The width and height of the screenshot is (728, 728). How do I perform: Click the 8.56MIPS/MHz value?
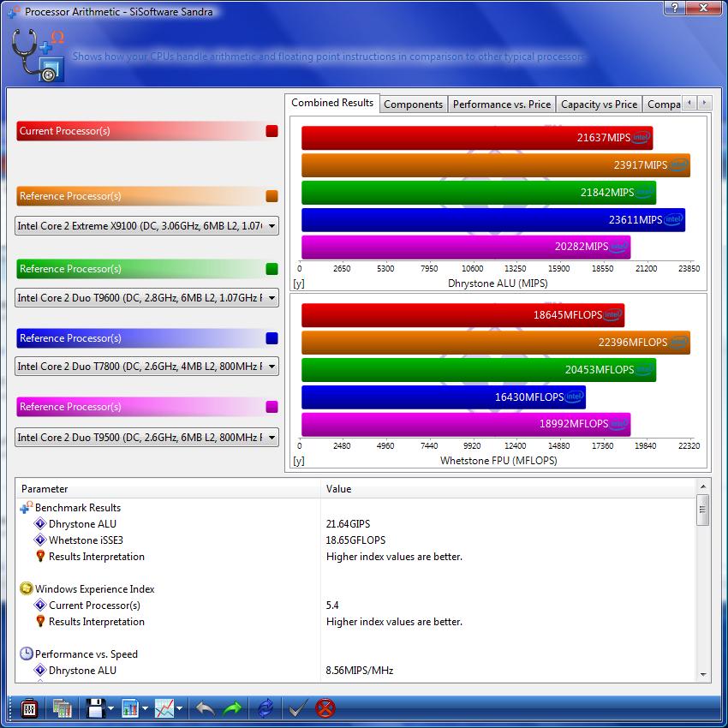[x=360, y=670]
